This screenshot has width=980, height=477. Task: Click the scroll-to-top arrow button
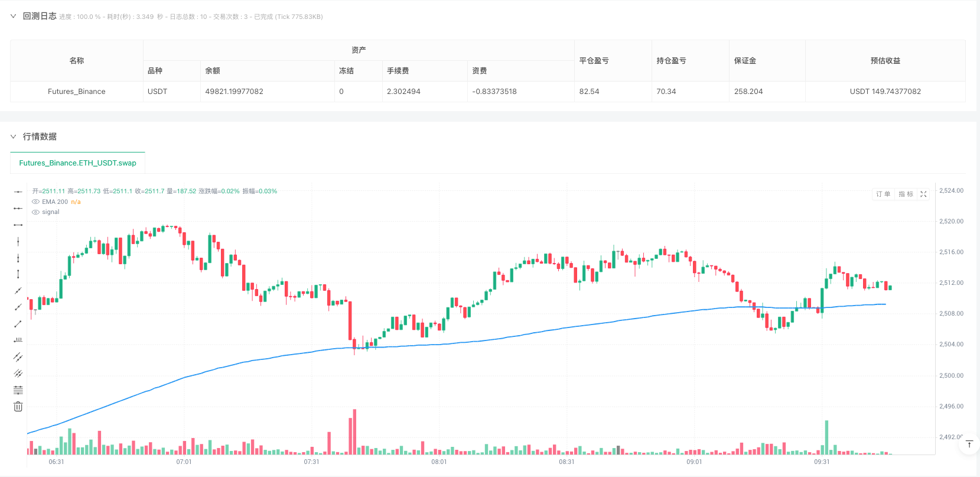(969, 444)
